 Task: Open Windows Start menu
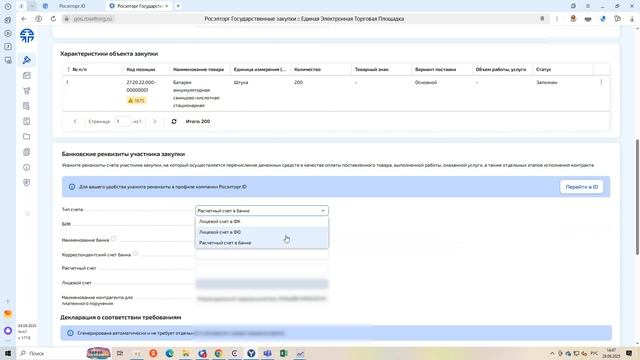pos(7,353)
